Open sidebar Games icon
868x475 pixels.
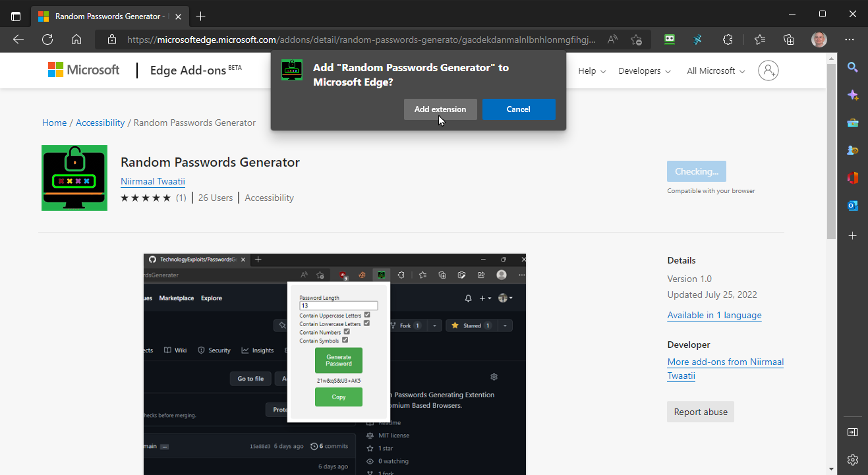coord(852,150)
